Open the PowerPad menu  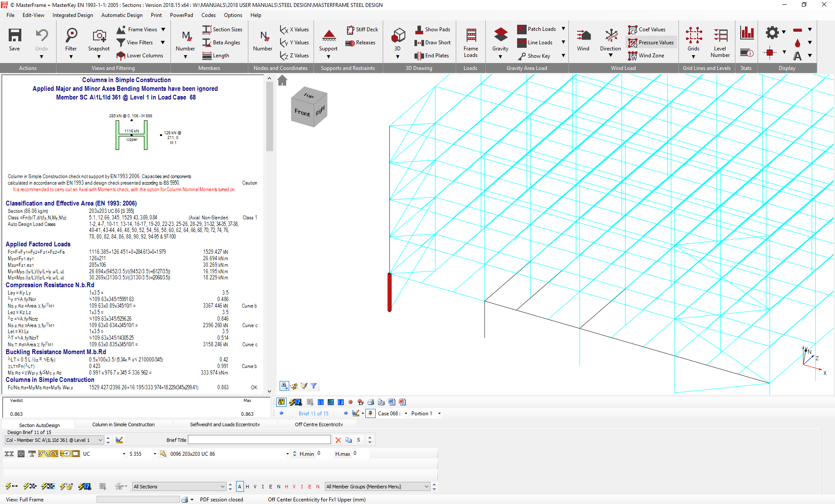tap(181, 15)
